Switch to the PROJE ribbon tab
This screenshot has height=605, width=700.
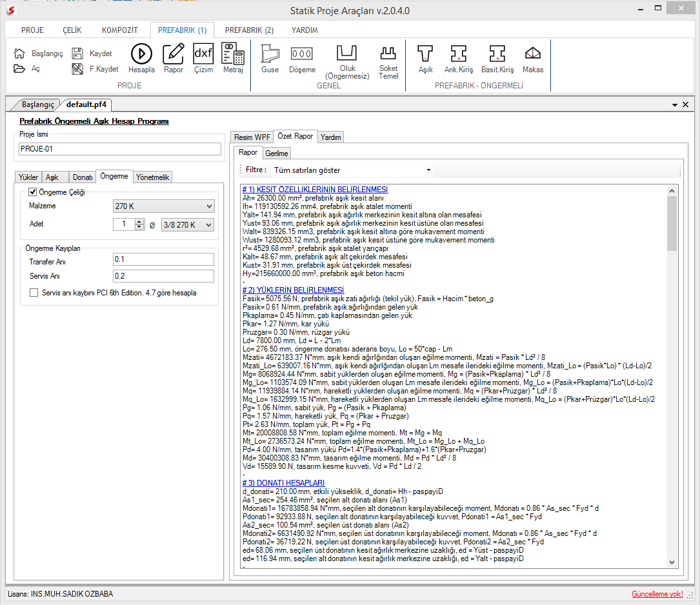pyautogui.click(x=33, y=30)
